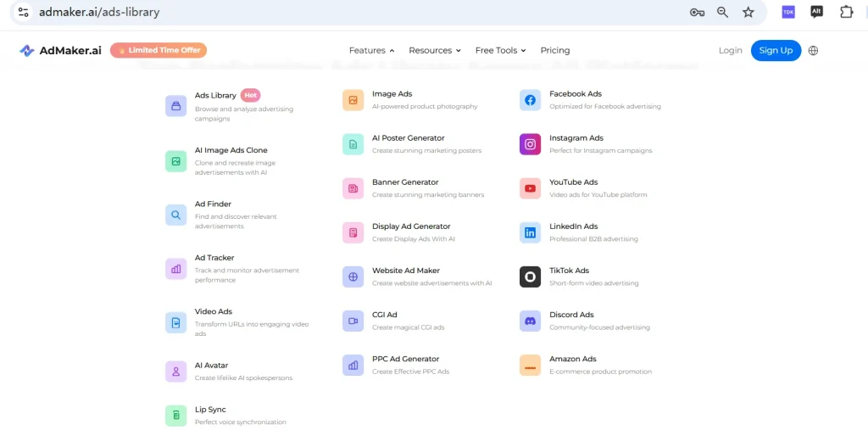Click the TikTok logo icon
Viewport: 868px width, 436px height.
point(531,277)
